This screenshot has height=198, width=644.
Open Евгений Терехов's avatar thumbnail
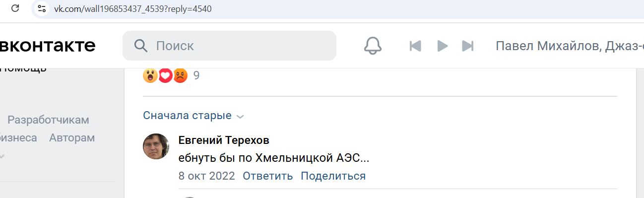(x=156, y=146)
